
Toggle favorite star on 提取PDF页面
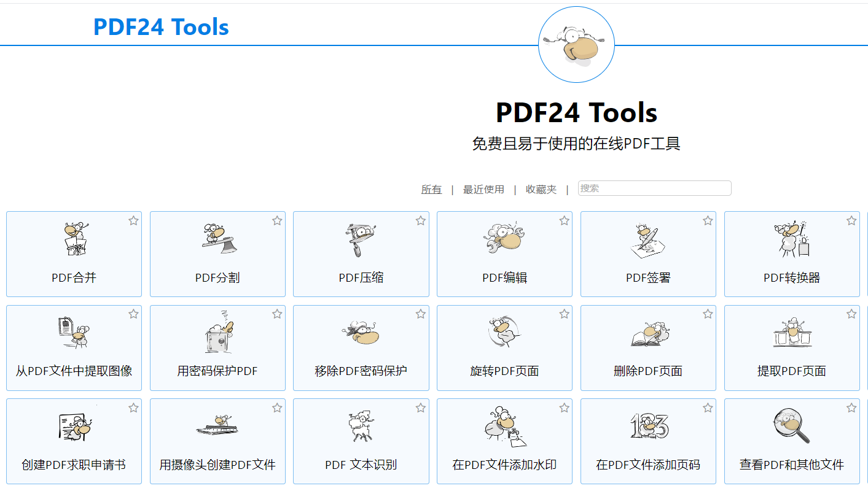tap(851, 314)
